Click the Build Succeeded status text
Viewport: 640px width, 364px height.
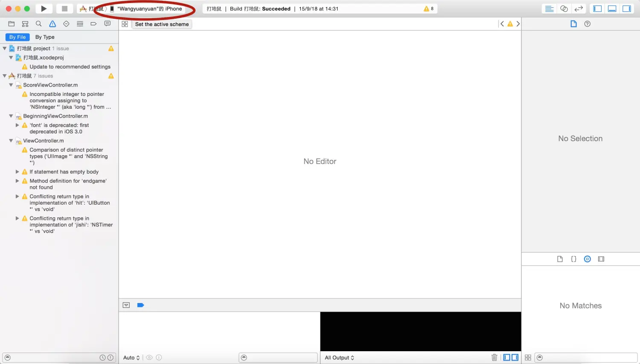[x=260, y=9]
